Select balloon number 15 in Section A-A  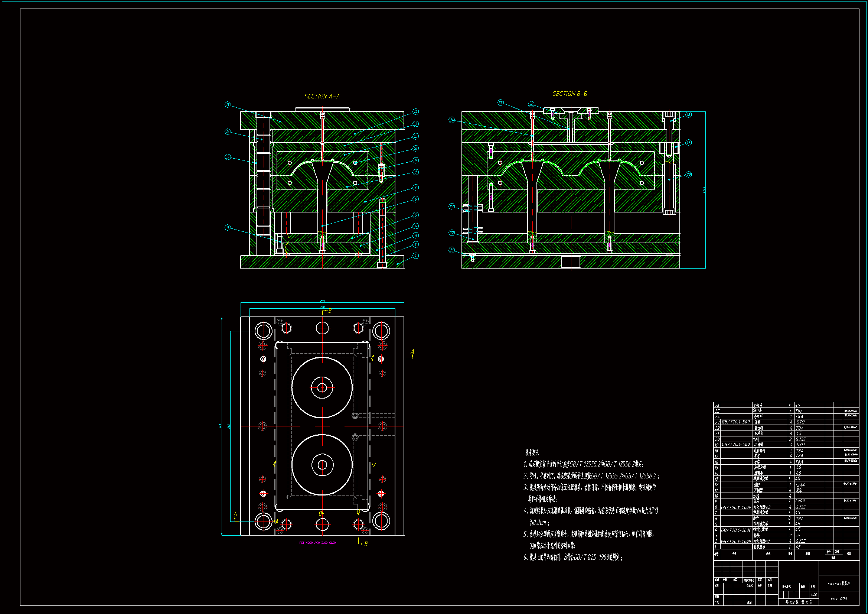[228, 105]
